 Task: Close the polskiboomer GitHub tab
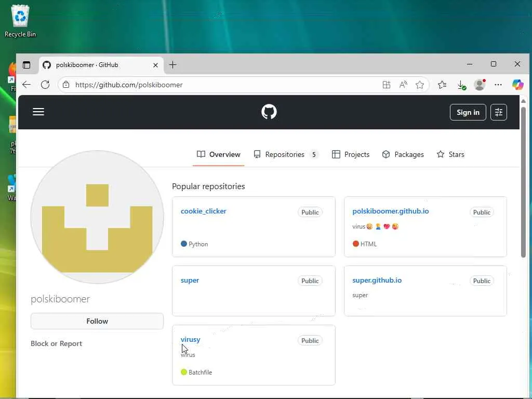(x=155, y=65)
